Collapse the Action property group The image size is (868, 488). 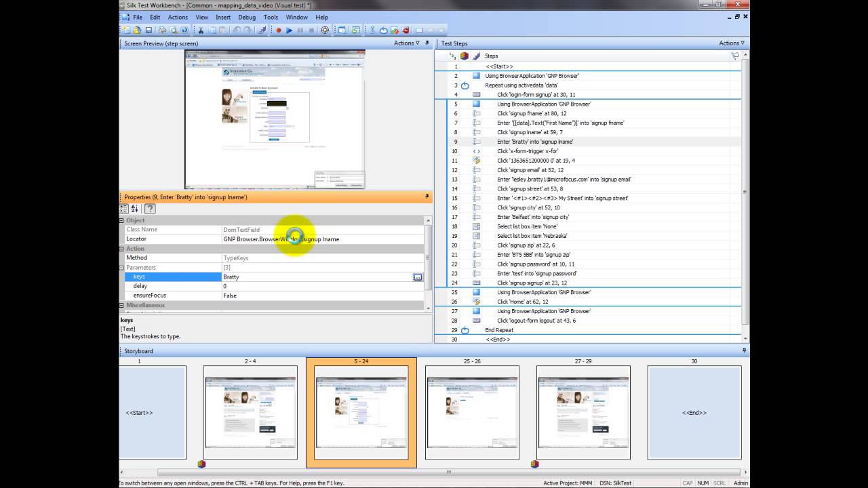point(122,249)
